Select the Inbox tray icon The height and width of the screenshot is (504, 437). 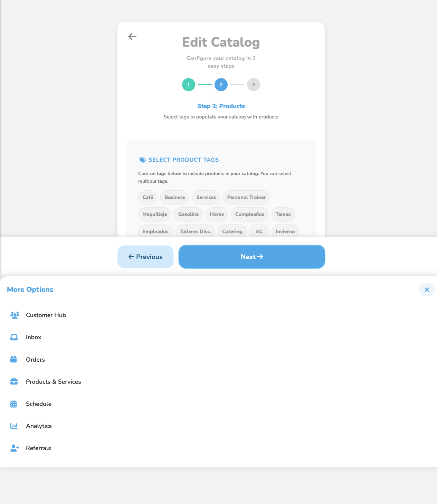(x=14, y=337)
